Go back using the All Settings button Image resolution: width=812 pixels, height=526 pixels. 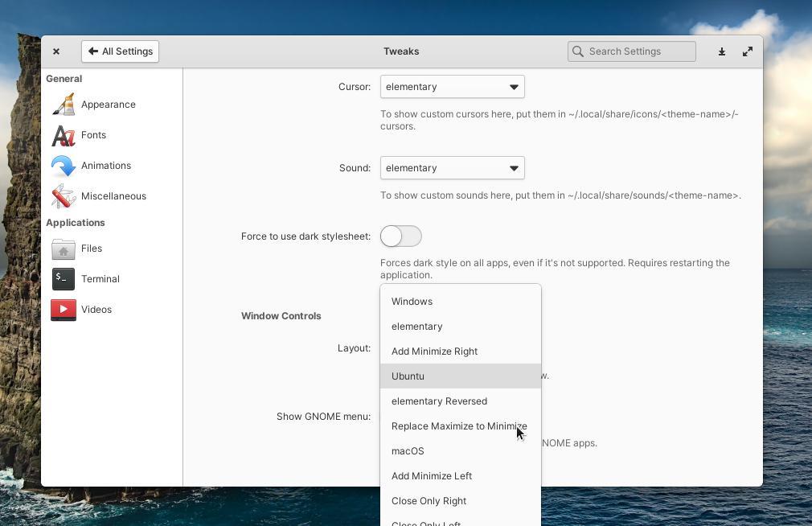(x=120, y=51)
